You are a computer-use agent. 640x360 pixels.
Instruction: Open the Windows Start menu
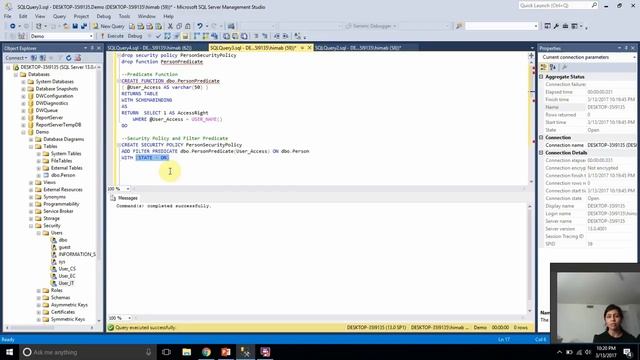click(x=9, y=352)
